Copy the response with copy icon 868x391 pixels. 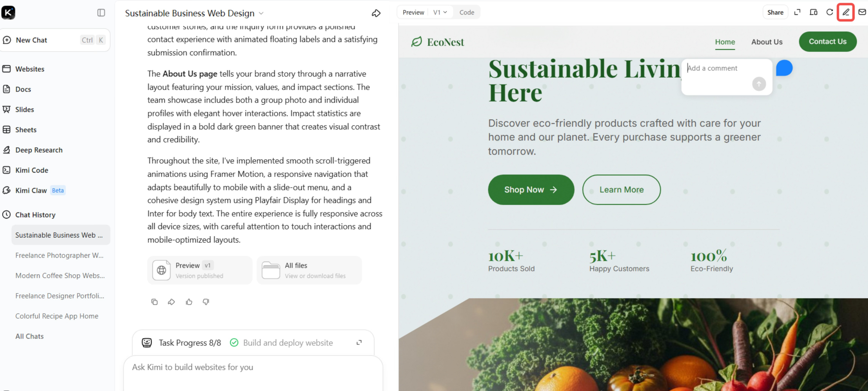[x=154, y=302]
